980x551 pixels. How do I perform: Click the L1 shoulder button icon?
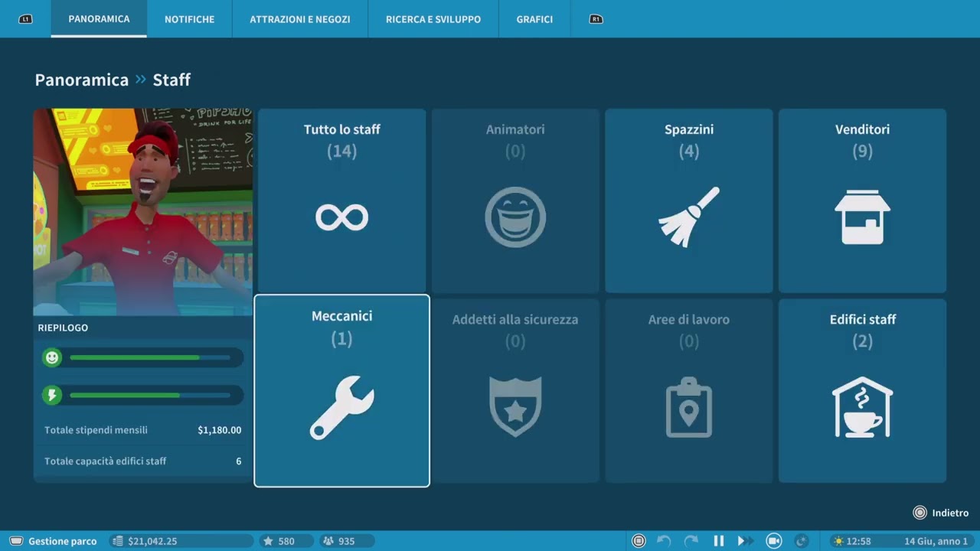click(25, 19)
